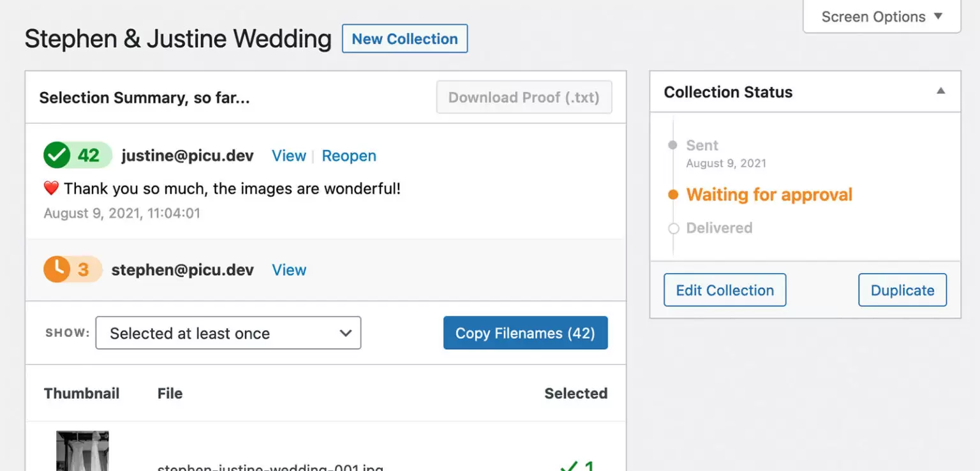Click the stephen@picu.dev email text
Image resolution: width=980 pixels, height=471 pixels.
pyautogui.click(x=182, y=270)
